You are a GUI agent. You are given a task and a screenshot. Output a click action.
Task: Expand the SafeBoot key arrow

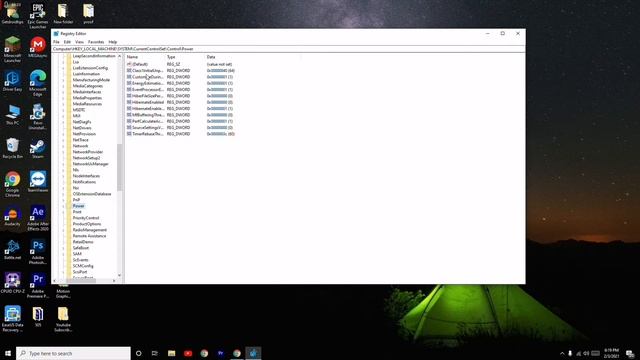63,248
